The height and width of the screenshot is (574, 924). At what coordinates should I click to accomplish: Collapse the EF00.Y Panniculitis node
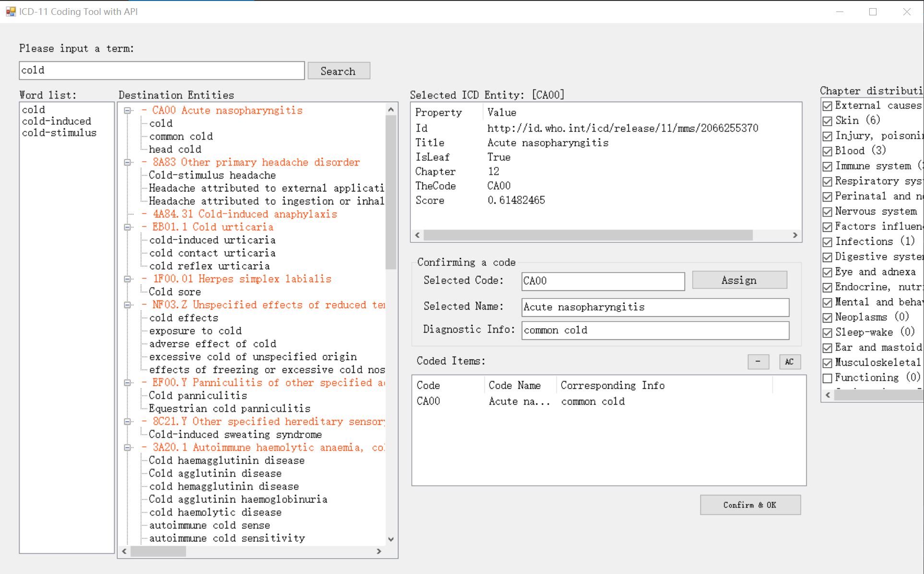point(128,383)
